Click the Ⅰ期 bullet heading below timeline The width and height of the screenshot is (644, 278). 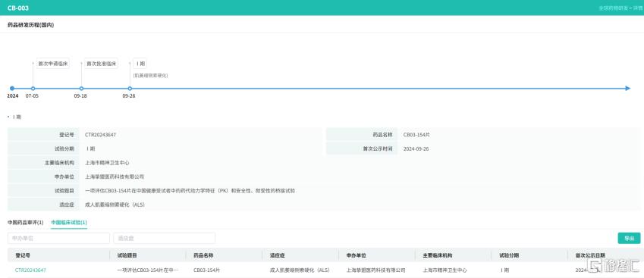(x=17, y=117)
